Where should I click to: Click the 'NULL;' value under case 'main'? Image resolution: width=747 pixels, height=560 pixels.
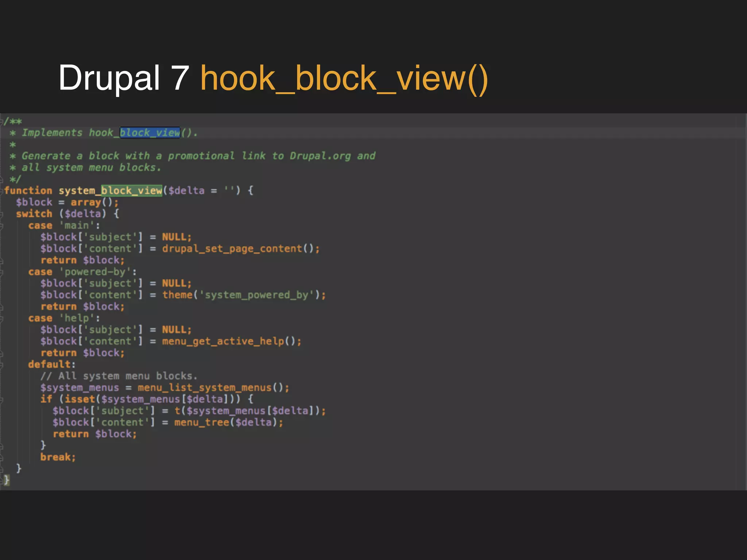click(177, 237)
